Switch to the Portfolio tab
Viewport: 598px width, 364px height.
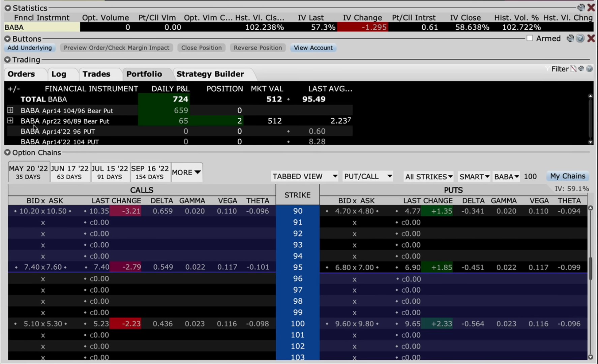(144, 74)
